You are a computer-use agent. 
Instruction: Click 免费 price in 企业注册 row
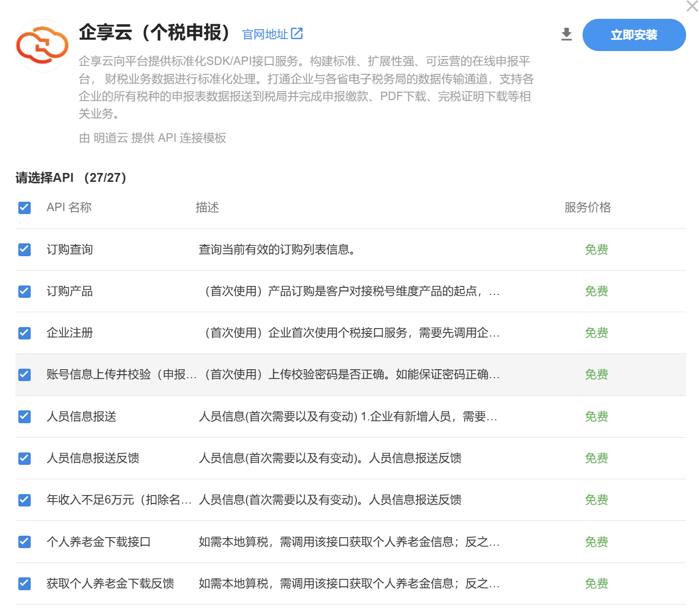pyautogui.click(x=596, y=333)
